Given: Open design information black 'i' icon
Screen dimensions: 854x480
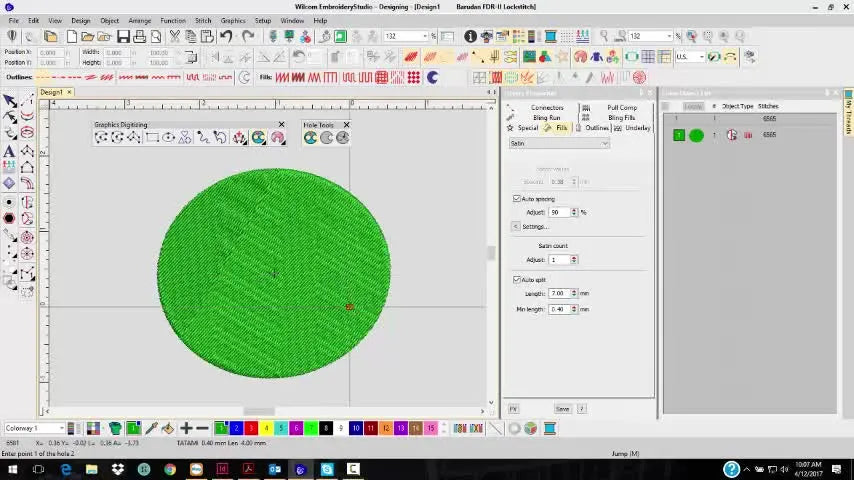Looking at the screenshot, I should (471, 37).
